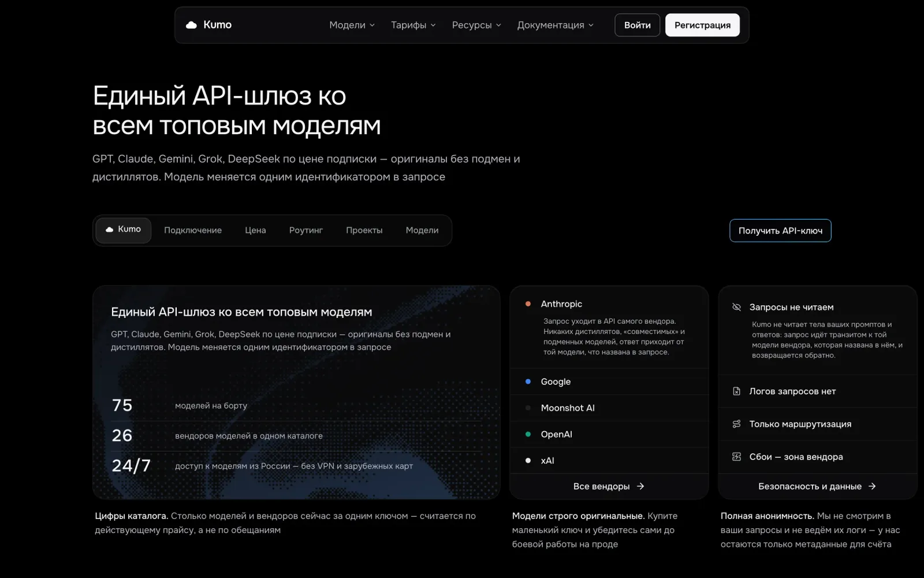The image size is (924, 578).
Task: Expand the Сбои — зона вендора item
Action: [818, 457]
